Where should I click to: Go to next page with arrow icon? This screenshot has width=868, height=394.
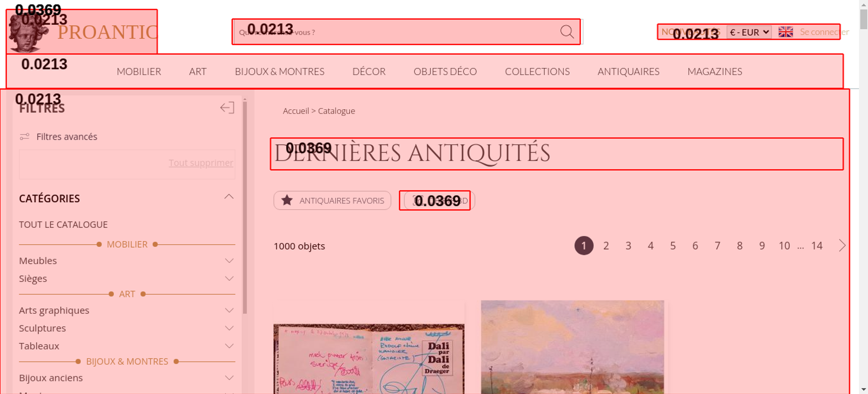point(842,246)
